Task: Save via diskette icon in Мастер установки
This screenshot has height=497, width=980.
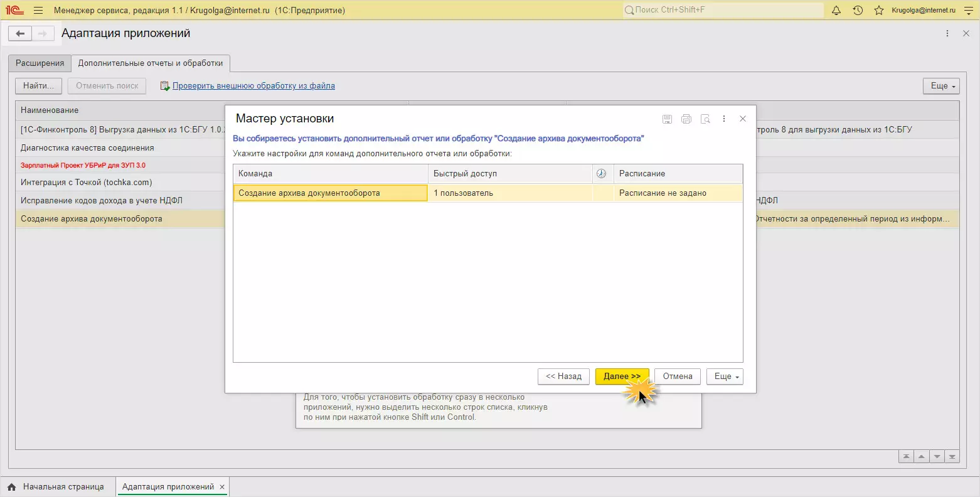Action: click(x=667, y=119)
